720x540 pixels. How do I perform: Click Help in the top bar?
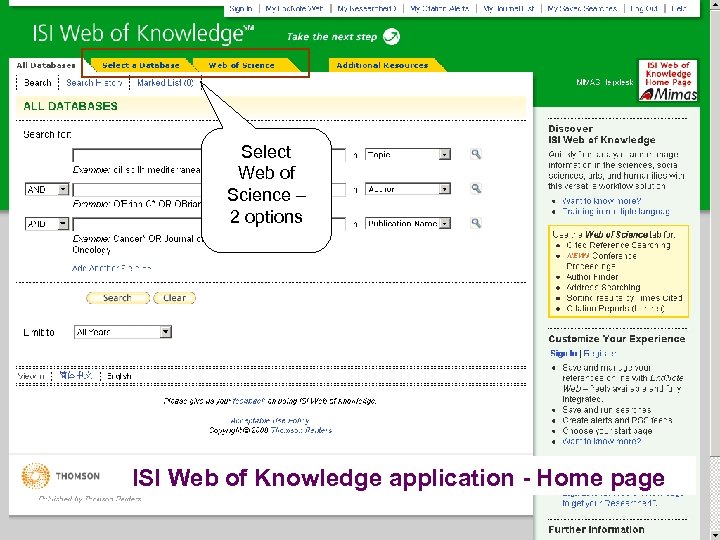pyautogui.click(x=679, y=8)
